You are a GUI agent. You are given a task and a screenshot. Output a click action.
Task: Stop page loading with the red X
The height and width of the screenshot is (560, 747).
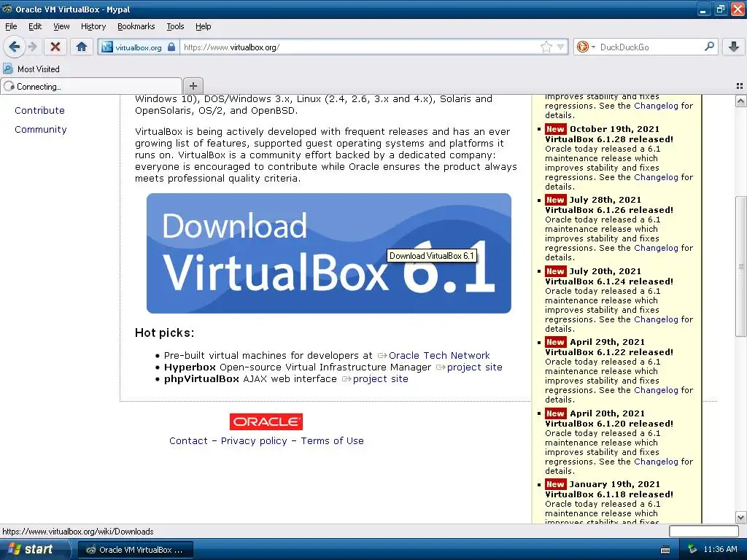click(x=55, y=47)
